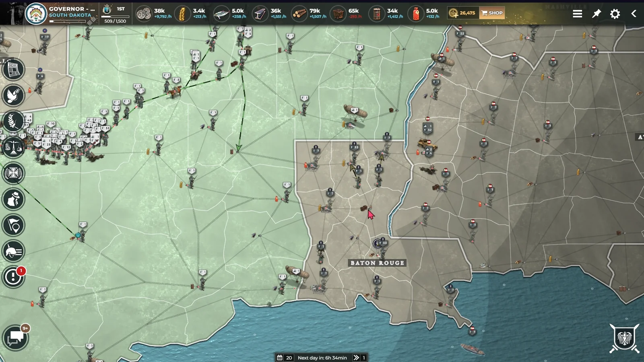Select the armored car unit near the river
Viewport: 644px width, 362px height.
point(427,144)
